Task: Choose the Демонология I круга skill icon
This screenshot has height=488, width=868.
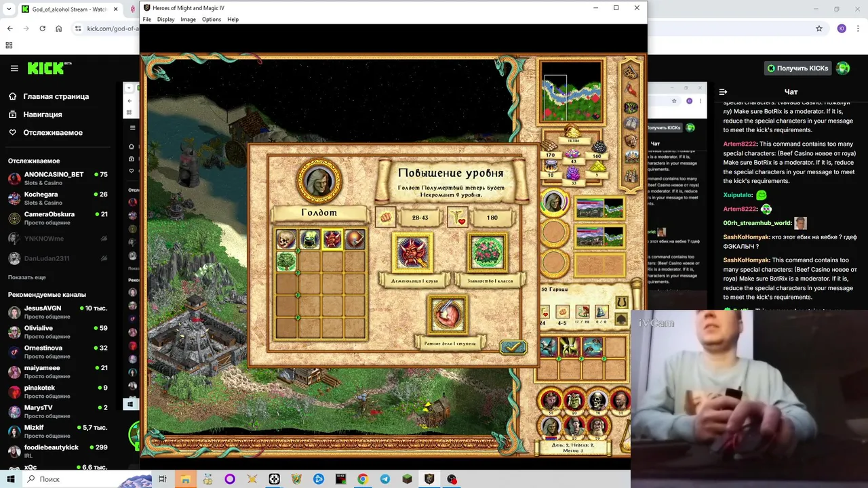Action: click(x=413, y=251)
